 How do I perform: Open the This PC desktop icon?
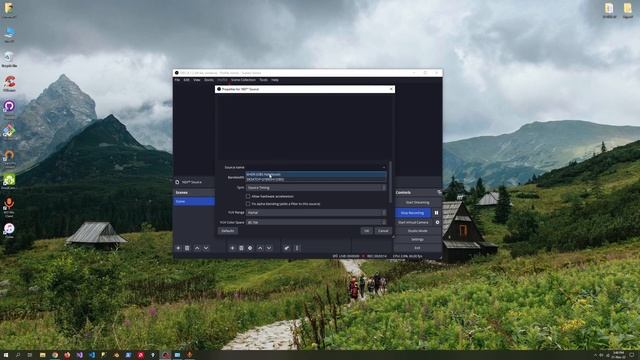9,34
